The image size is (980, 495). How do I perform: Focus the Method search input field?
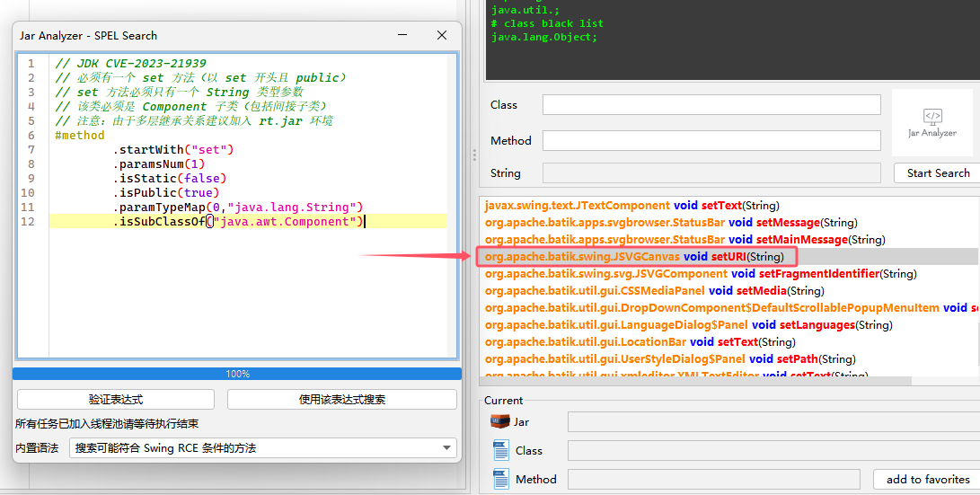point(711,141)
